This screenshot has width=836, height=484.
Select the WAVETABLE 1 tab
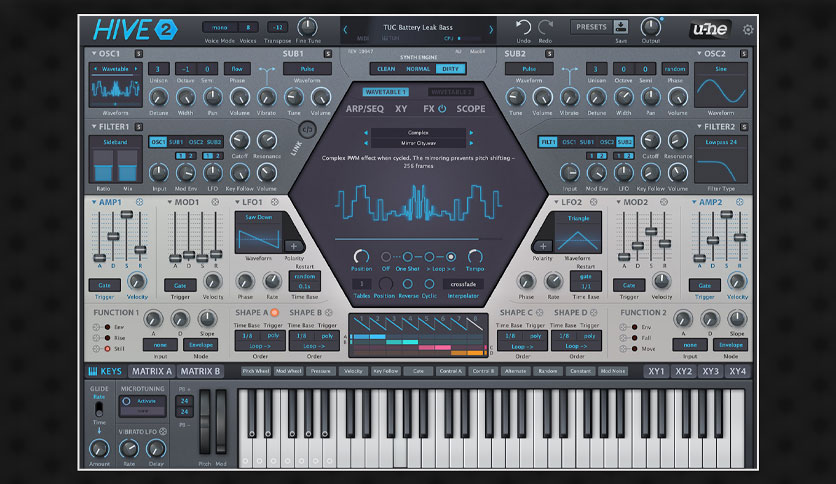[x=385, y=92]
